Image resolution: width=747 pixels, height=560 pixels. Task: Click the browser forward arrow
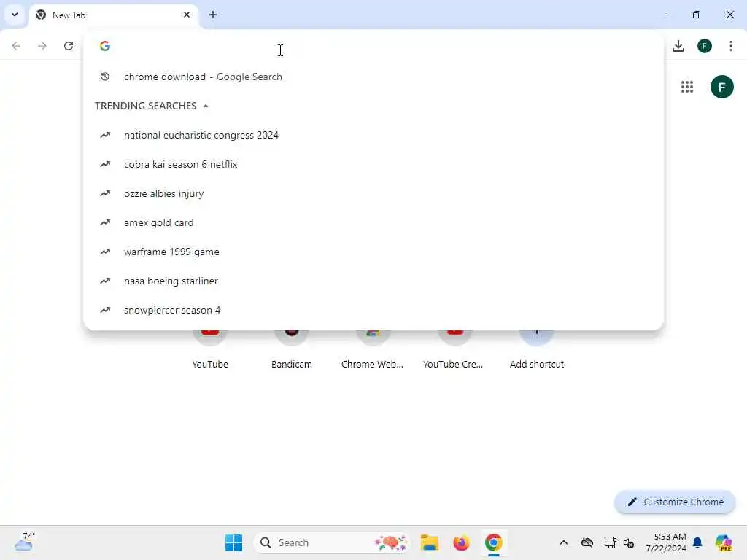click(x=42, y=46)
